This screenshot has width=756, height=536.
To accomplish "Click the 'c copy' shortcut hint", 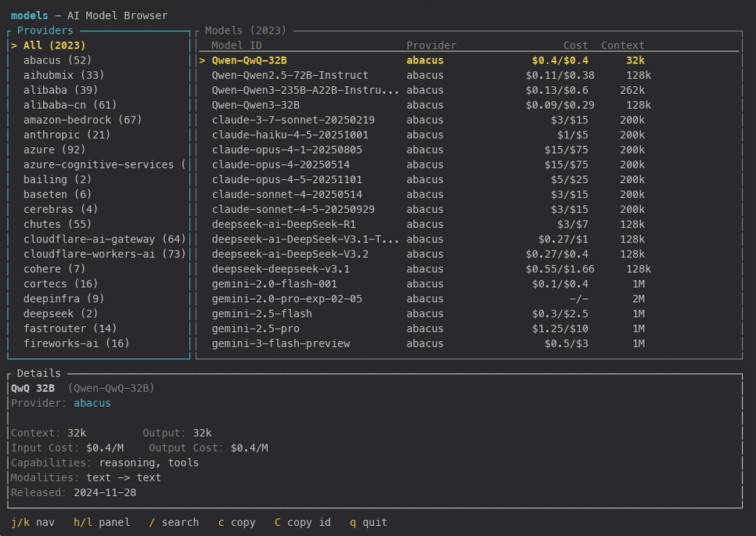I will tap(236, 522).
